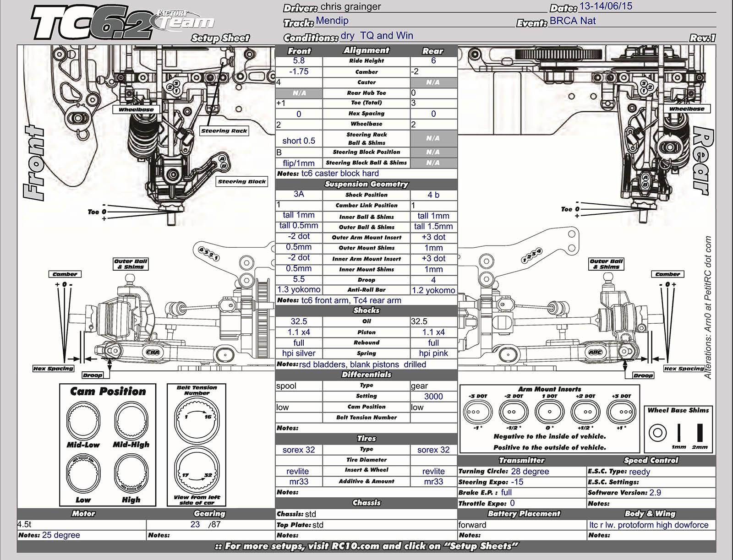Screen dimensions: 733x560
Task: Click the motor notes 25 degree field
Action: click(82, 535)
